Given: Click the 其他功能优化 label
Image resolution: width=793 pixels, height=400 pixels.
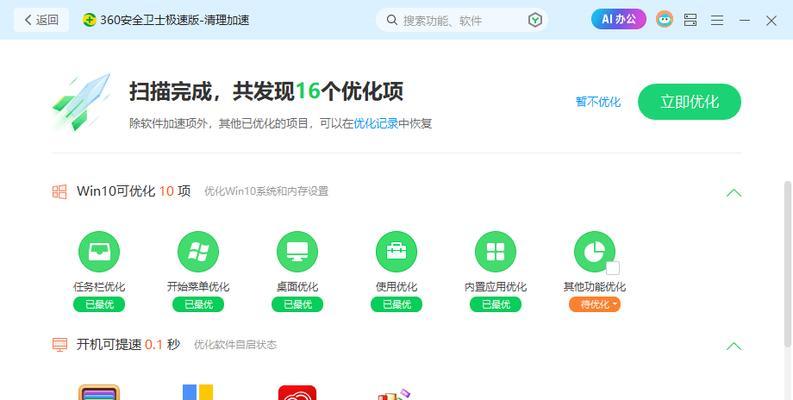Looking at the screenshot, I should click(595, 287).
